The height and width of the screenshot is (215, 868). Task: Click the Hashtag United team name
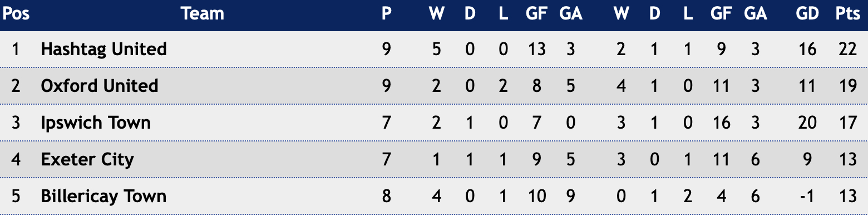103,49
